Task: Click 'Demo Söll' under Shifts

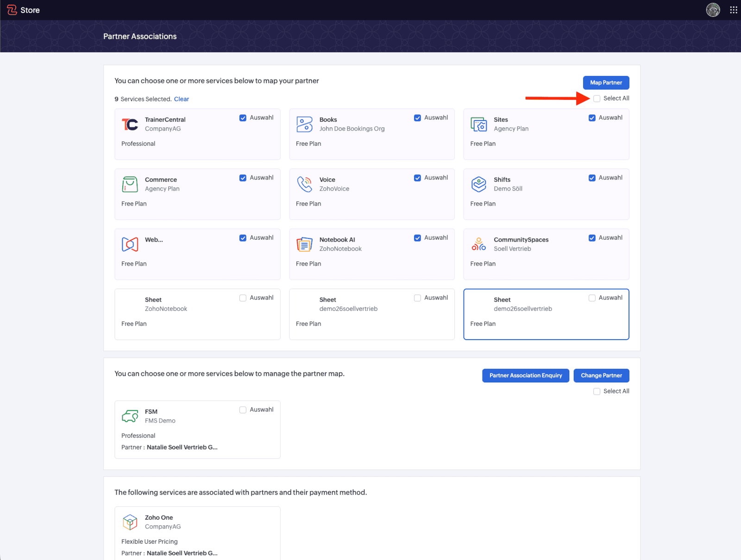Action: [x=508, y=189]
